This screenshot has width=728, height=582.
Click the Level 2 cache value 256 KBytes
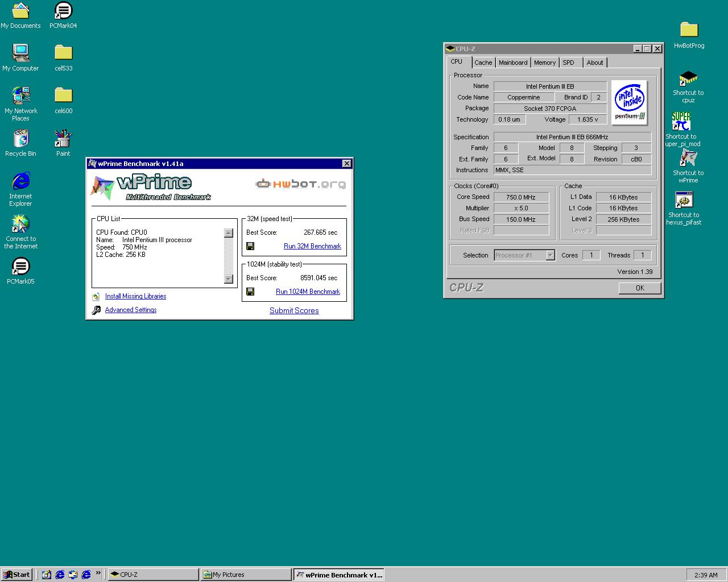(623, 219)
